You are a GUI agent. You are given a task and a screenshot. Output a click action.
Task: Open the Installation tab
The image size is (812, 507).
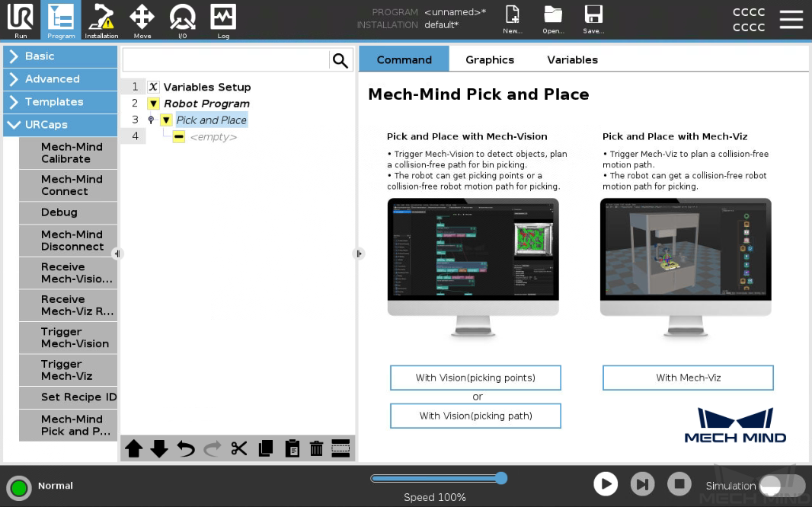coord(101,21)
